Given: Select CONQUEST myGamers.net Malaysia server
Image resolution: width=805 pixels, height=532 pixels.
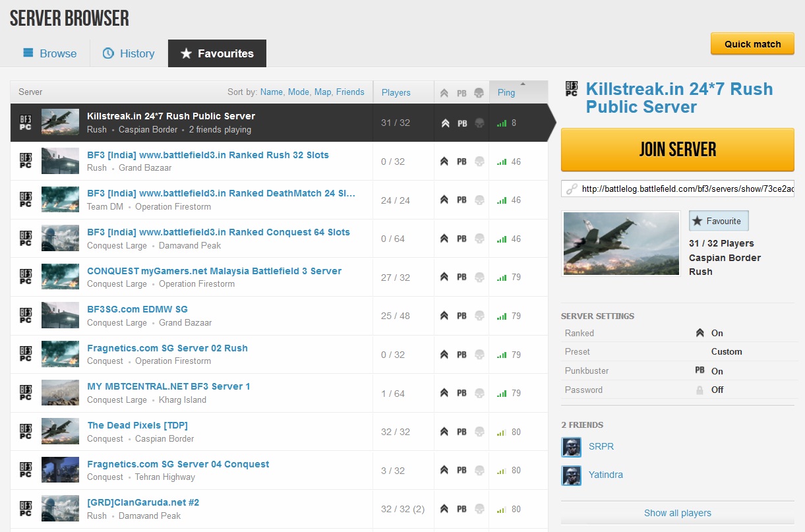Looking at the screenshot, I should tap(279, 277).
